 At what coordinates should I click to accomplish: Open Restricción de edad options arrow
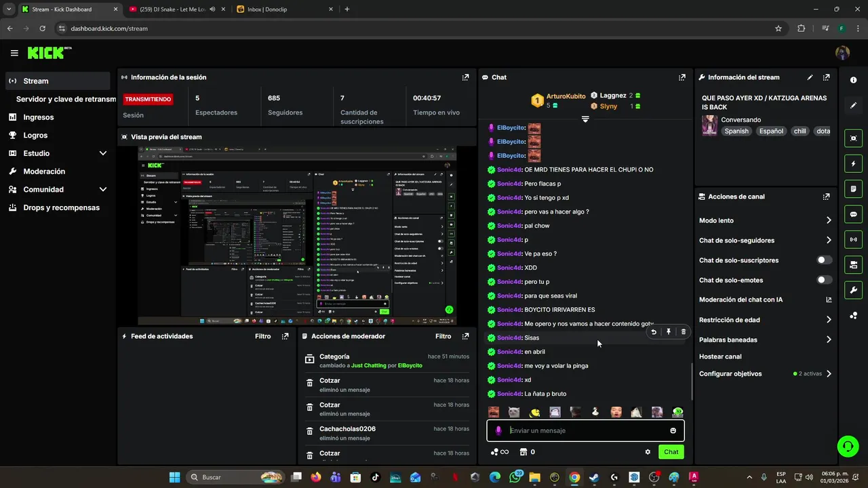point(829,320)
